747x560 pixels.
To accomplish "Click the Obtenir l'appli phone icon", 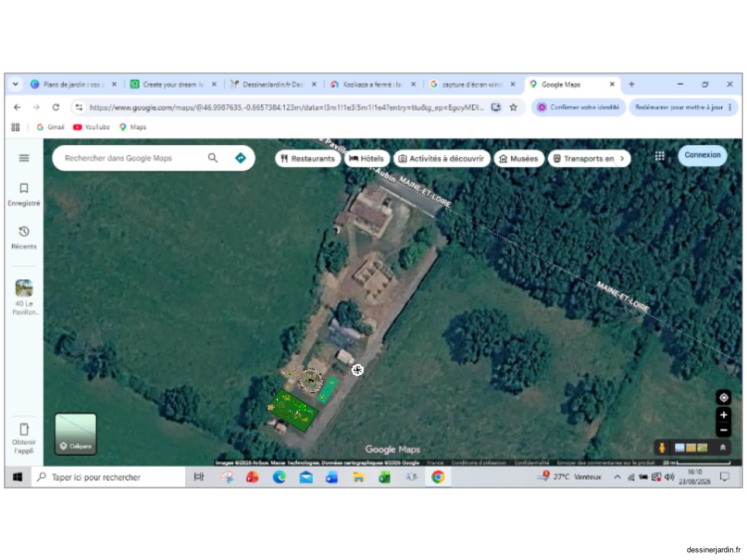I will 24,429.
